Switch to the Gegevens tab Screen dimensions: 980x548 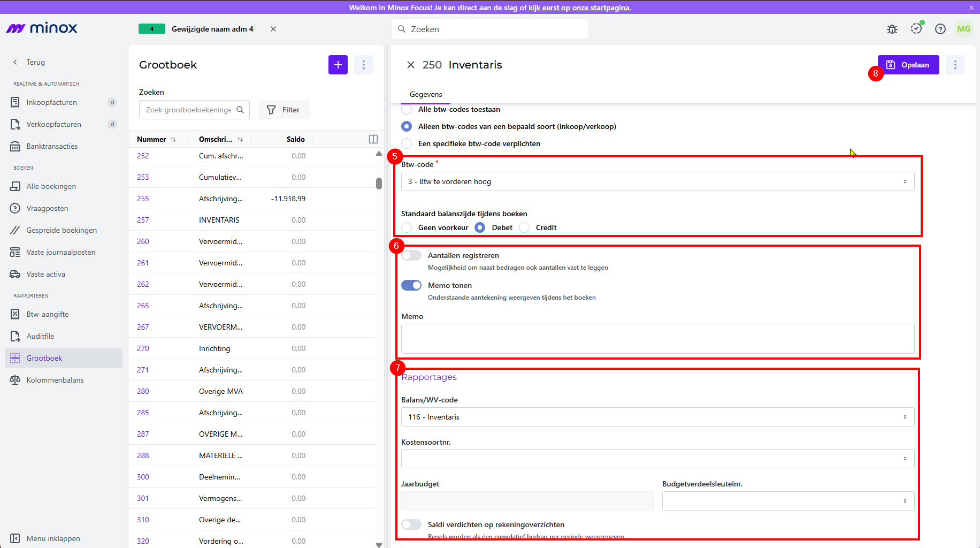426,94
